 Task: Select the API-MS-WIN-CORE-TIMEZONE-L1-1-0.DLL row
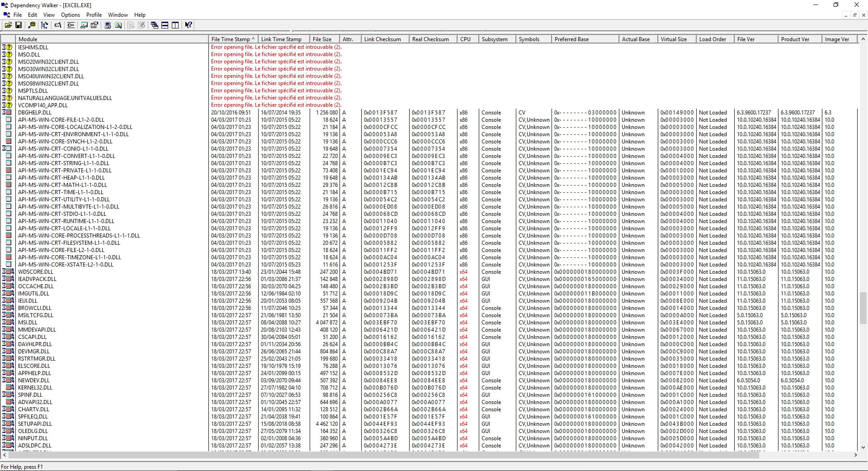coord(429,257)
